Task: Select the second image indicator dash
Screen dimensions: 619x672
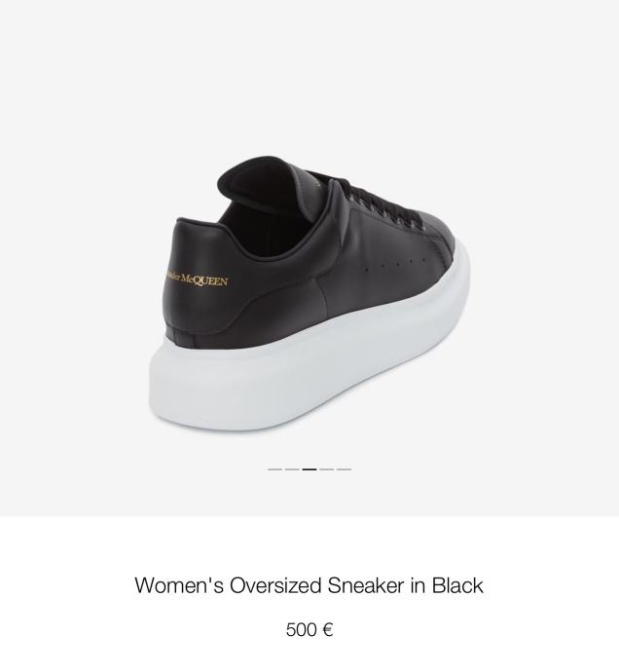Action: pos(292,469)
